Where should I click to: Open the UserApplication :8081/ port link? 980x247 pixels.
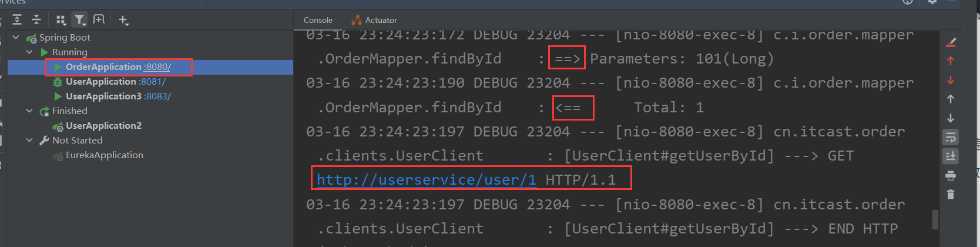click(x=152, y=82)
